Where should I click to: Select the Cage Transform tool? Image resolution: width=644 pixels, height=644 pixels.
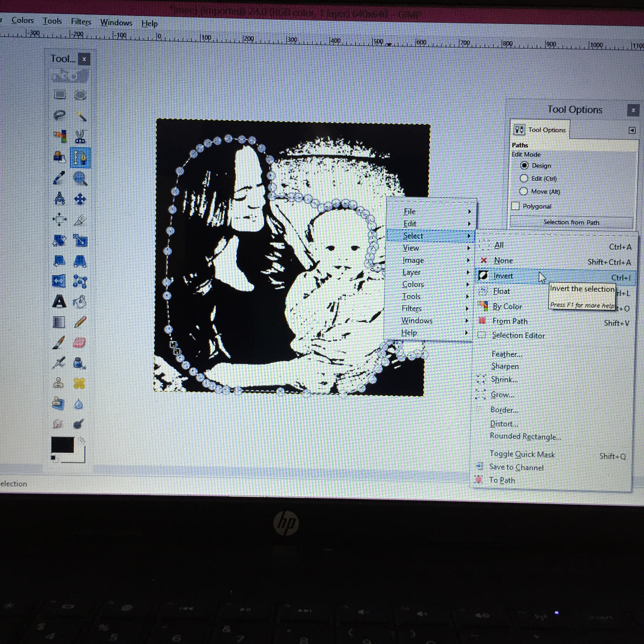(80, 282)
